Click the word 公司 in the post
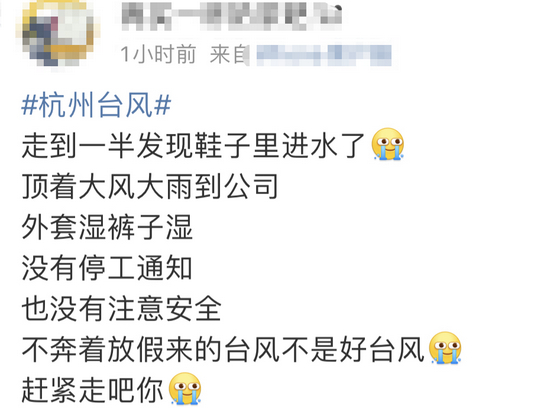Viewport: 550px width, 408px height. [251, 187]
